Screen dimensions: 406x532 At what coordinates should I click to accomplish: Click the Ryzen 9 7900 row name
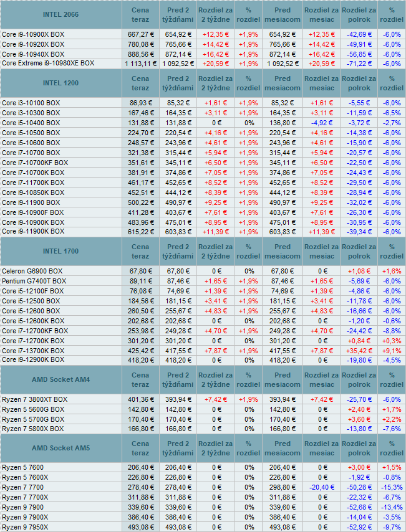click(22, 507)
